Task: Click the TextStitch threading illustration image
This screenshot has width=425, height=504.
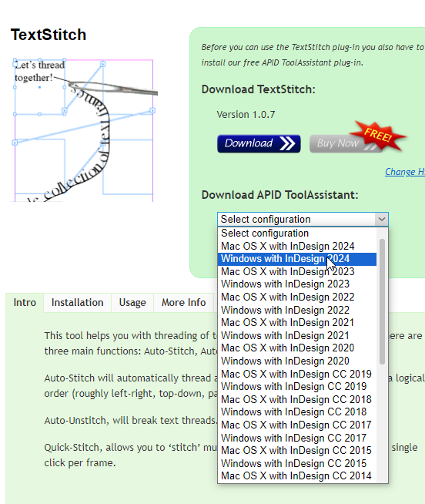Action: (x=84, y=130)
